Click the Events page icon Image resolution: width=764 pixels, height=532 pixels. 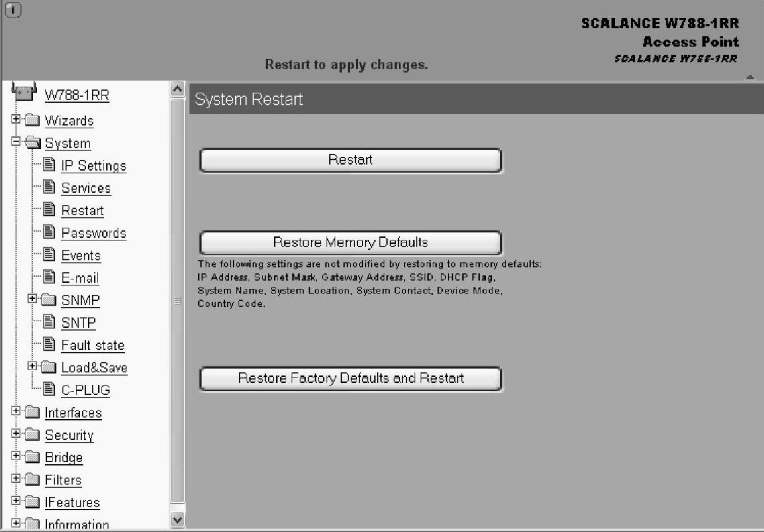pyautogui.click(x=49, y=255)
